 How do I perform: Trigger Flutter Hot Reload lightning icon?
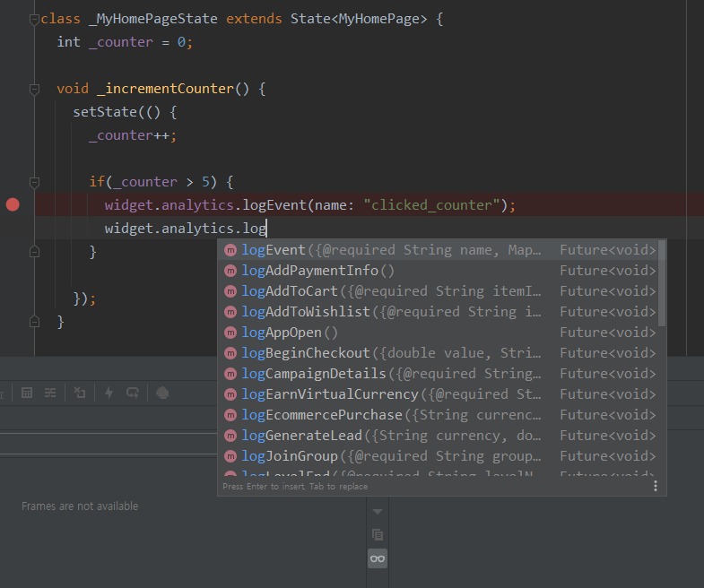[109, 393]
